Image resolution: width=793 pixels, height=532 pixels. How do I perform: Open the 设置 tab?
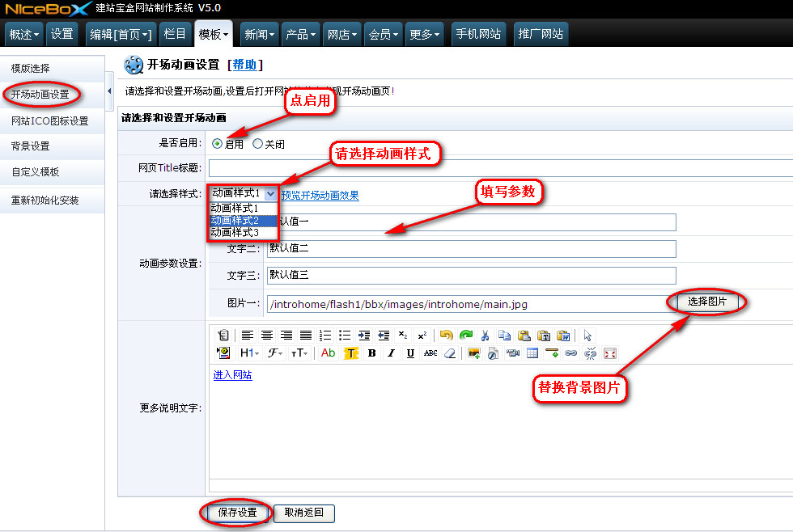(62, 34)
